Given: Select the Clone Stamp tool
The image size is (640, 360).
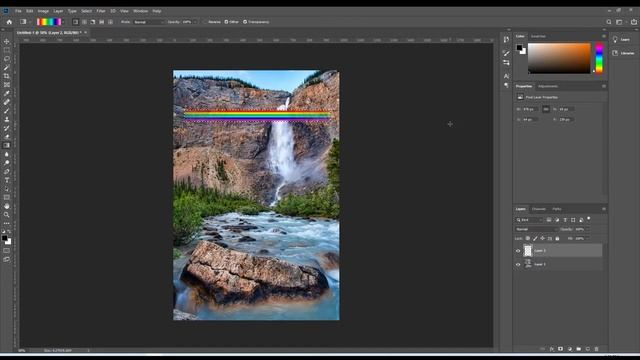Looking at the screenshot, I should pyautogui.click(x=7, y=119).
